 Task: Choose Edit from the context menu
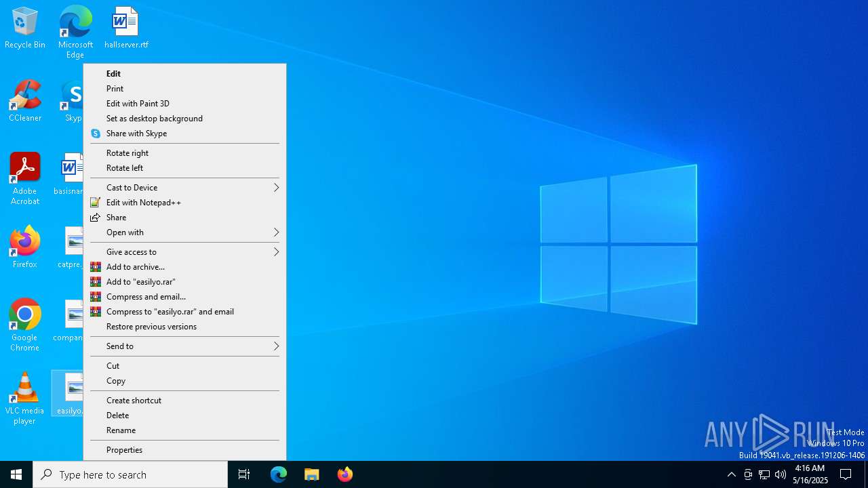184,74
